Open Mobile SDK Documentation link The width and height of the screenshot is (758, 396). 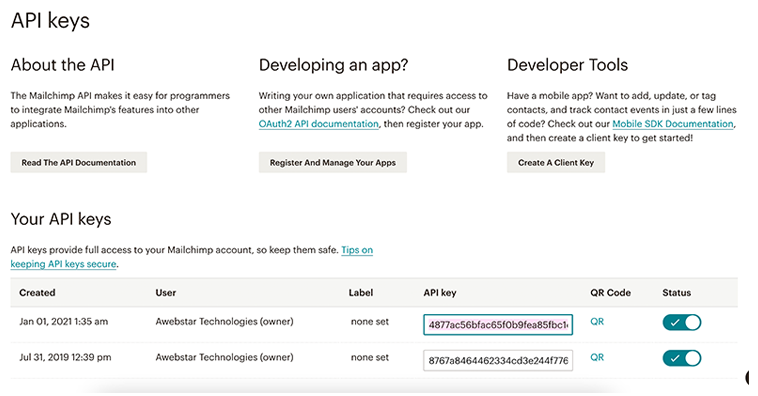673,124
